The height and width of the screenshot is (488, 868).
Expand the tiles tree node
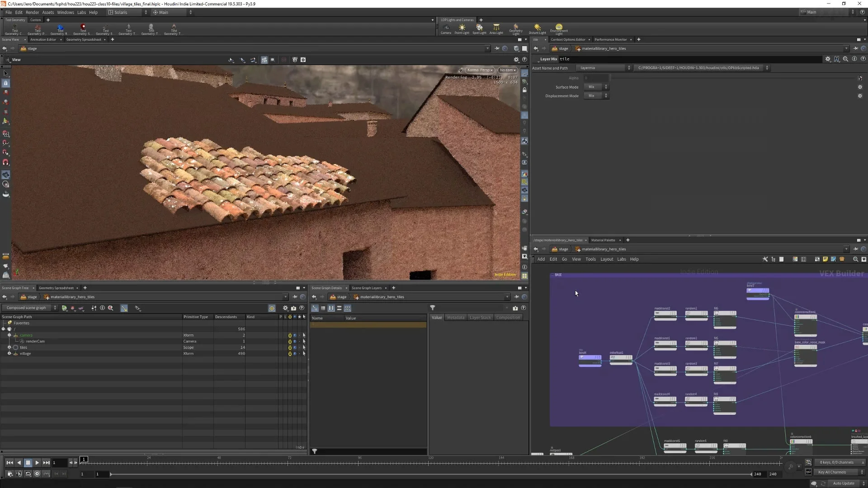(9, 347)
